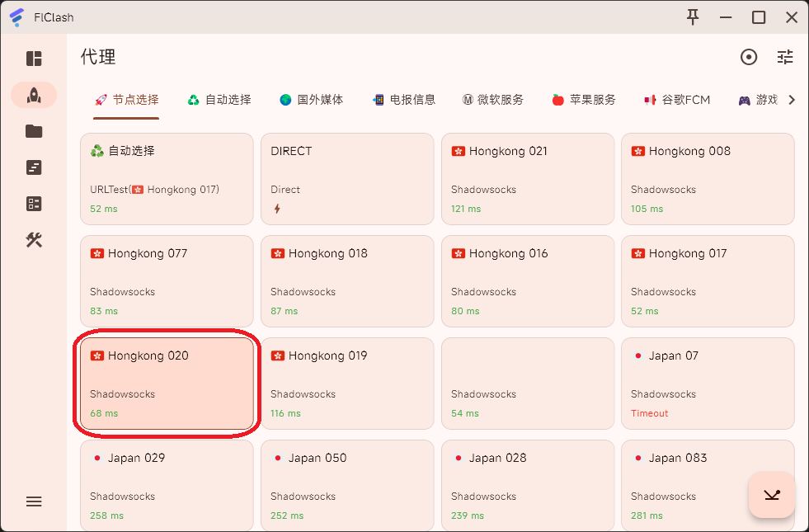Screen dimensions: 809x532
Task: Click the locate target icon in header
Action: [749, 57]
